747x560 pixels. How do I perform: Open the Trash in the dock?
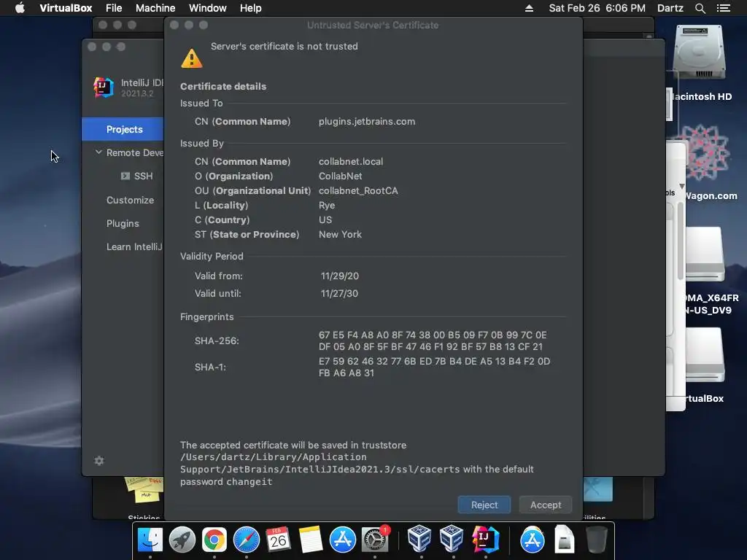(x=596, y=540)
